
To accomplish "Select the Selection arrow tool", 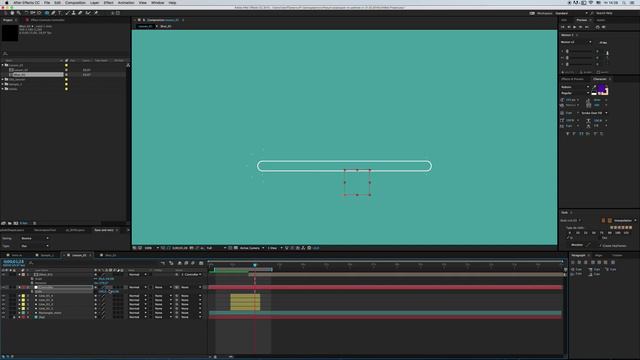I will [x=6, y=13].
